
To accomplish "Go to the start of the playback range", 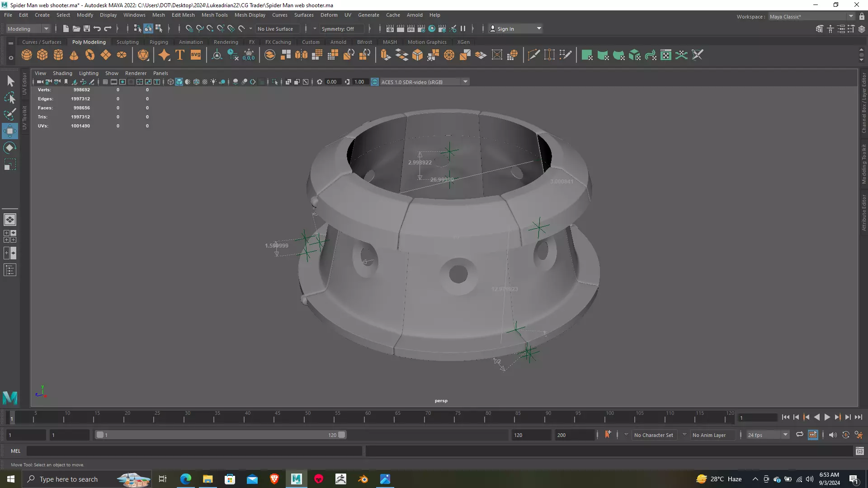I will click(x=786, y=418).
